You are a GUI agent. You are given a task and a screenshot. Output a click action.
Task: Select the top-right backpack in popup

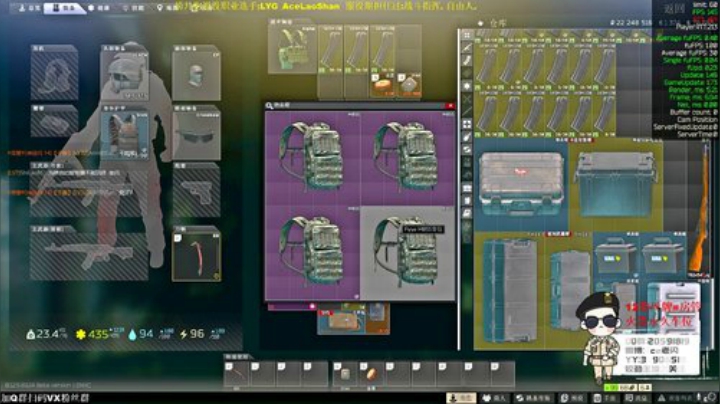pos(407,158)
